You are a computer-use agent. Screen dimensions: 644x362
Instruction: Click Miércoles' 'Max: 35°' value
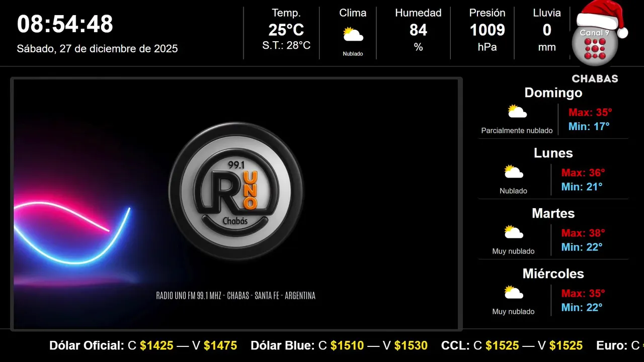[x=583, y=294]
